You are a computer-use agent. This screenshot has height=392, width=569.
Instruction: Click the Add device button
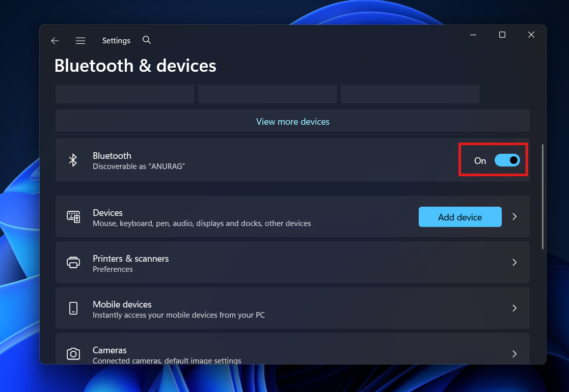(x=459, y=217)
